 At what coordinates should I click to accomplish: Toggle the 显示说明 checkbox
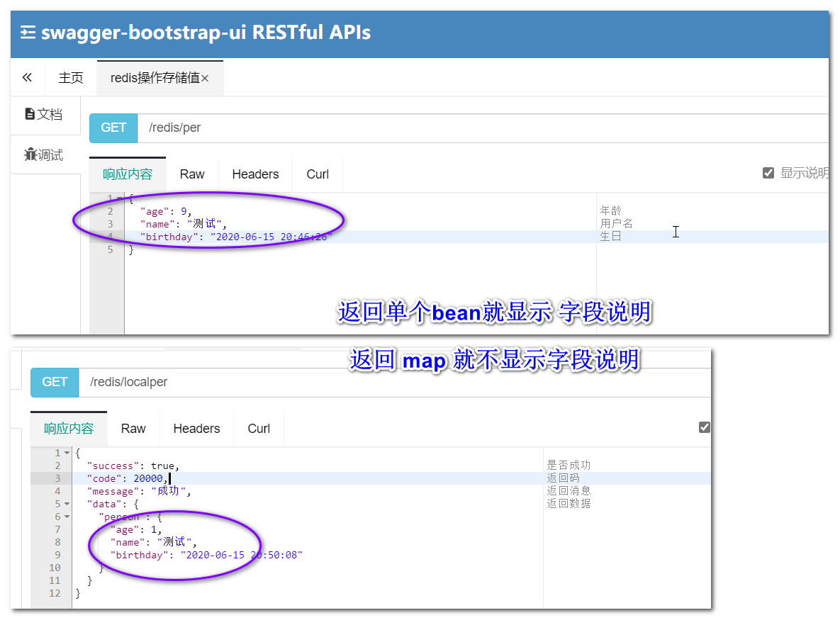(x=768, y=173)
